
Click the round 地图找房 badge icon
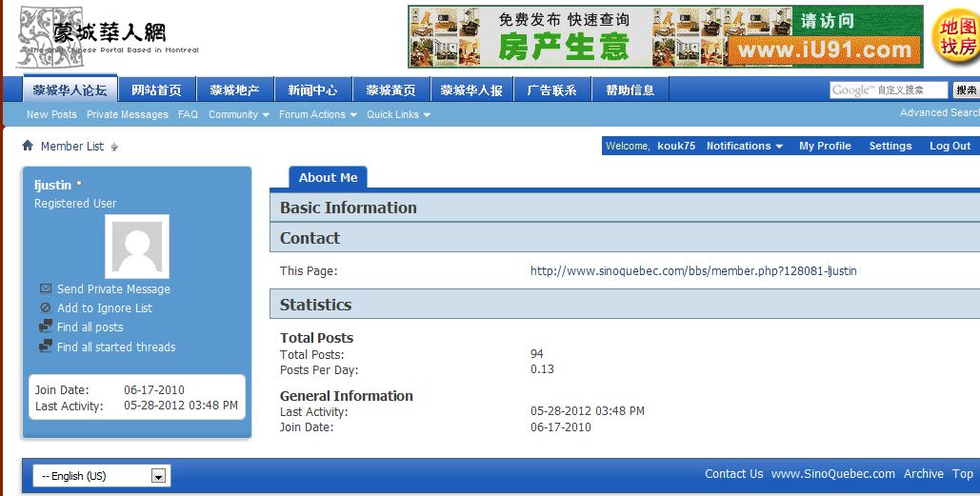(955, 38)
